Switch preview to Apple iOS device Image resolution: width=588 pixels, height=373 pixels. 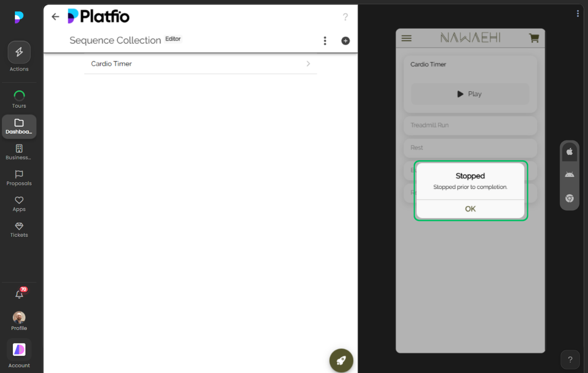pyautogui.click(x=569, y=152)
